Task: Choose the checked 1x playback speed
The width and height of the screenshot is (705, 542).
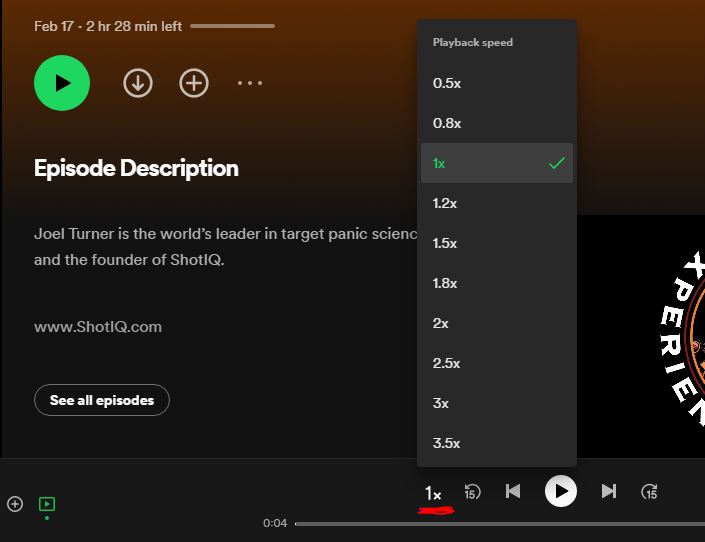Action: point(497,163)
